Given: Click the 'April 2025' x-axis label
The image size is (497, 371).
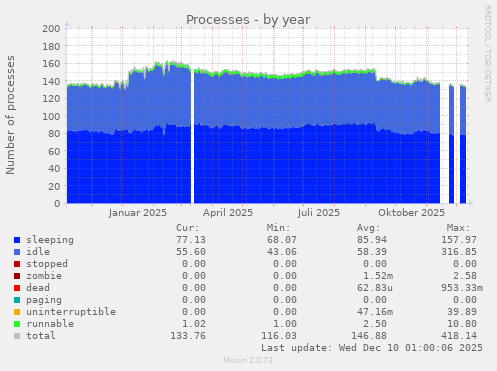Looking at the screenshot, I should [x=228, y=213].
